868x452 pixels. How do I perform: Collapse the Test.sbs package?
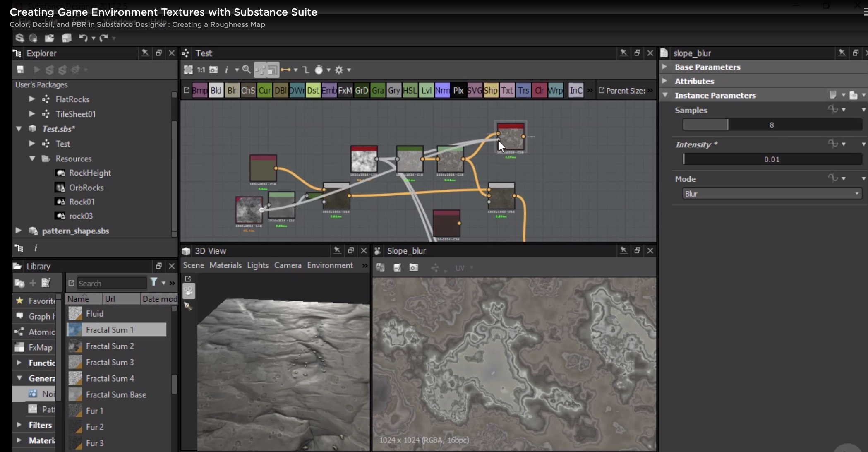(x=19, y=129)
